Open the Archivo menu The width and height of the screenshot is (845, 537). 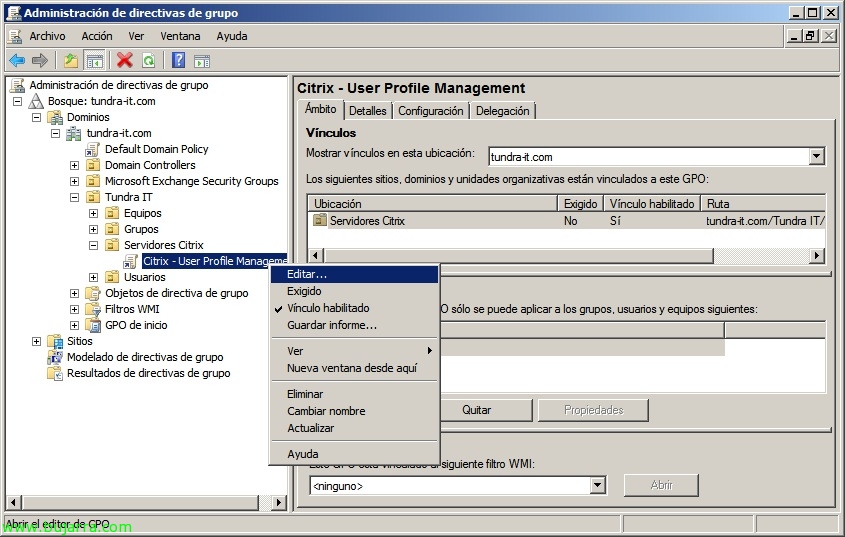pos(47,36)
